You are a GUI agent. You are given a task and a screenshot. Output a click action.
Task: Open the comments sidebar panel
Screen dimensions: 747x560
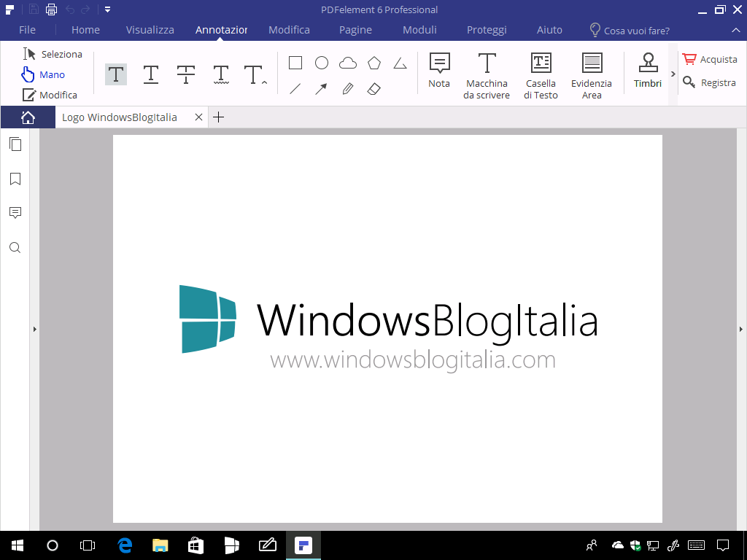click(15, 213)
